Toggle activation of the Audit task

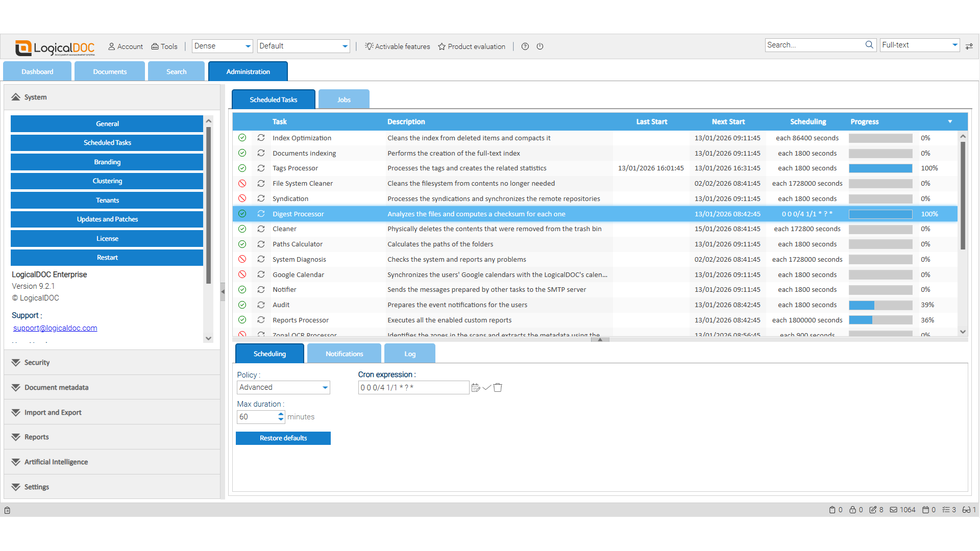click(242, 305)
